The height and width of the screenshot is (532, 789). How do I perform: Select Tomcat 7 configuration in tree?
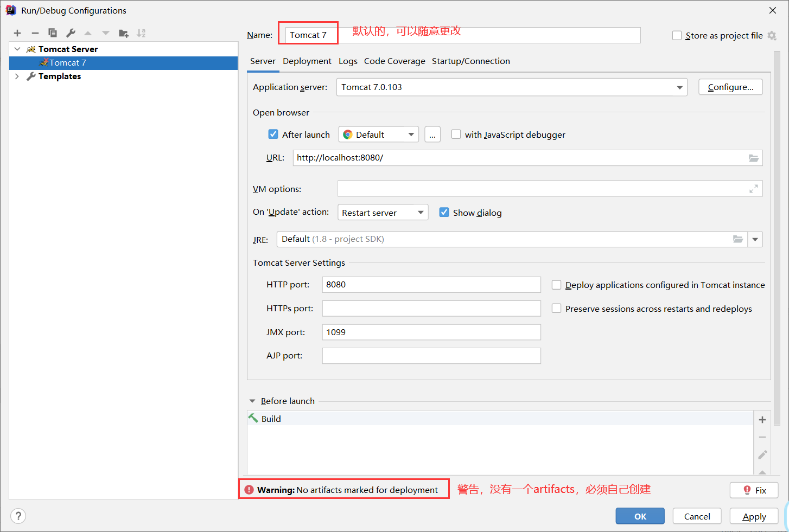(x=124, y=63)
